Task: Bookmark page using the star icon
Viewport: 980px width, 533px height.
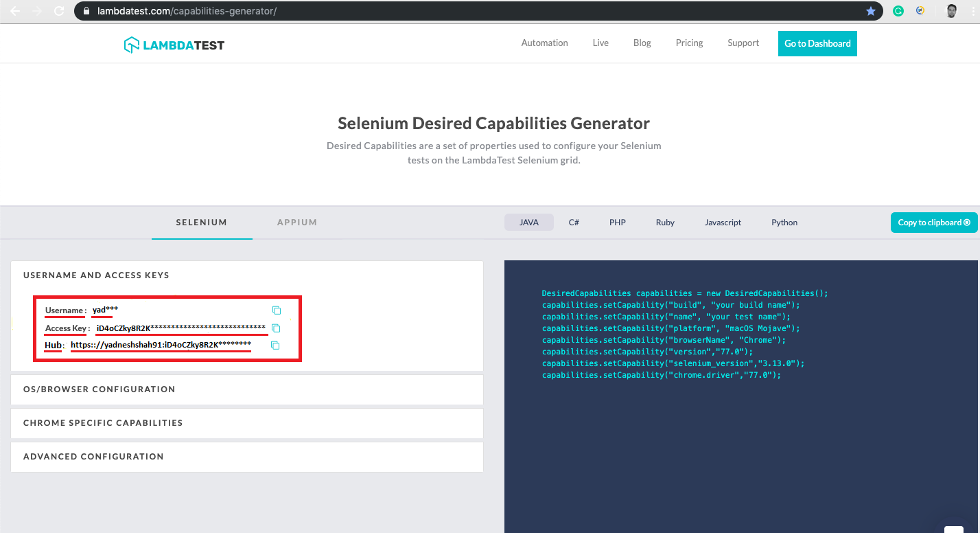Action: (x=871, y=11)
